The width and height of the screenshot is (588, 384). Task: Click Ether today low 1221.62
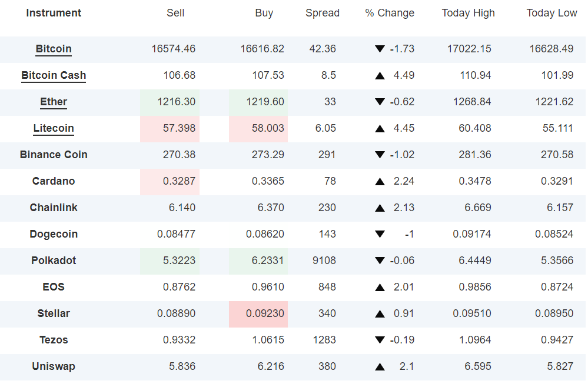pyautogui.click(x=554, y=102)
